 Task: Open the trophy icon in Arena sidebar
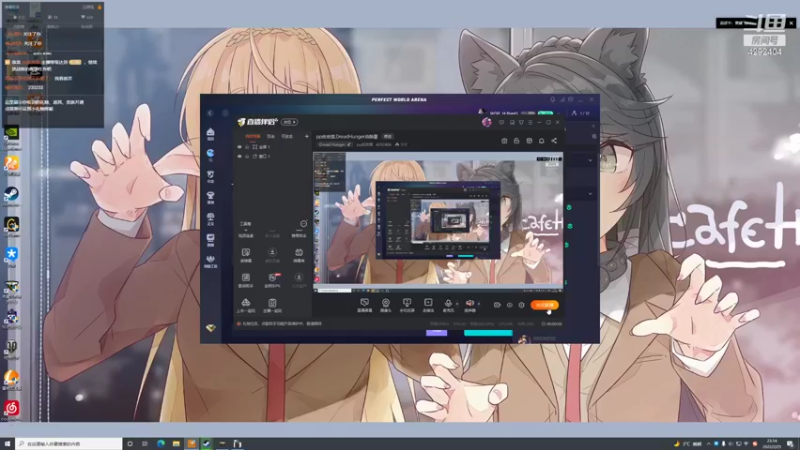point(210,197)
